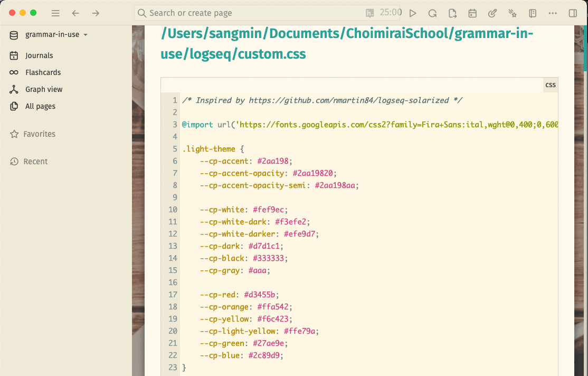Toggle the document help book icon
588x376 pixels.
coord(533,13)
